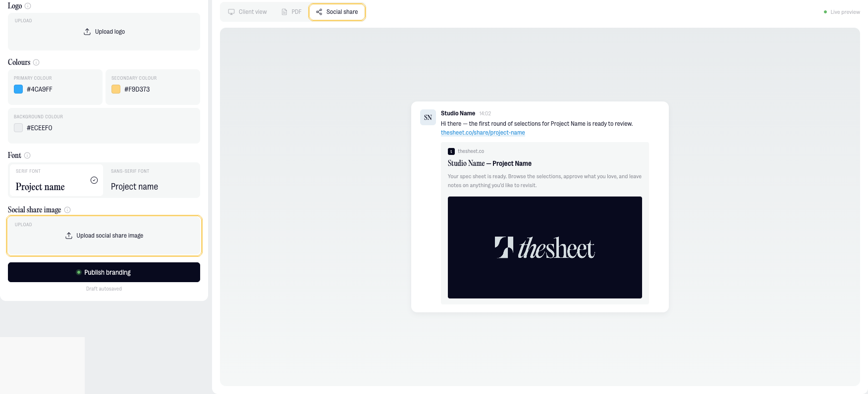This screenshot has width=868, height=394.
Task: Click secondary colour yellow swatch
Action: click(116, 89)
